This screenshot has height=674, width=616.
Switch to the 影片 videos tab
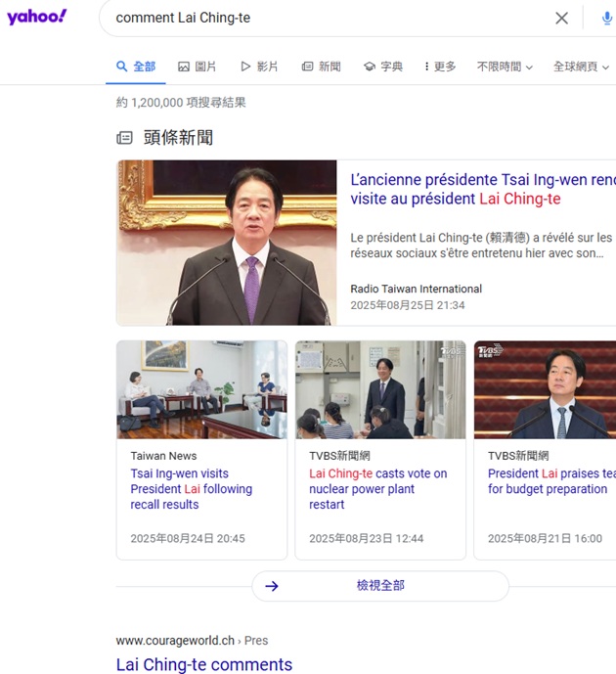point(259,67)
